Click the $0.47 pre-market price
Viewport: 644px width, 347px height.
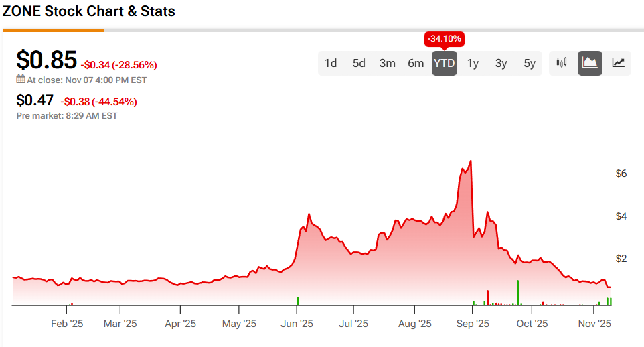tap(35, 100)
